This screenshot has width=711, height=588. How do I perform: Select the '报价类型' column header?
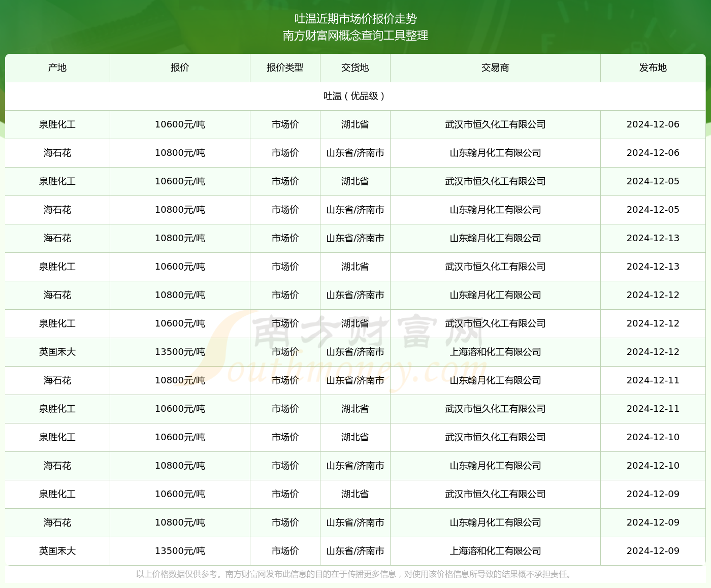[285, 68]
